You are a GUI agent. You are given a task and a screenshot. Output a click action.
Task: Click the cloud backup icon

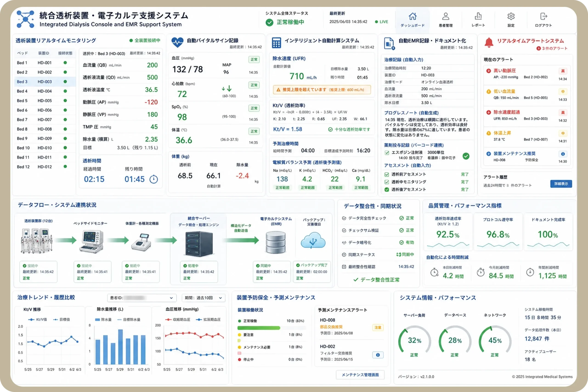[x=313, y=240]
